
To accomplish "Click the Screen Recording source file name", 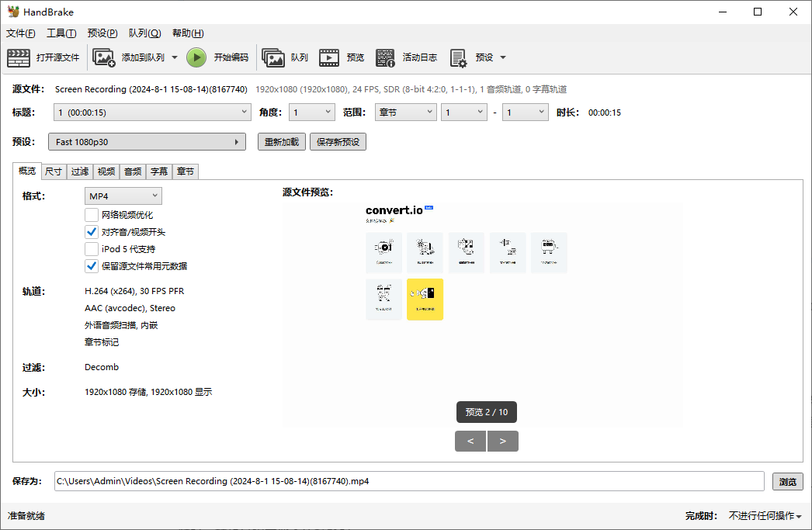I will click(151, 89).
